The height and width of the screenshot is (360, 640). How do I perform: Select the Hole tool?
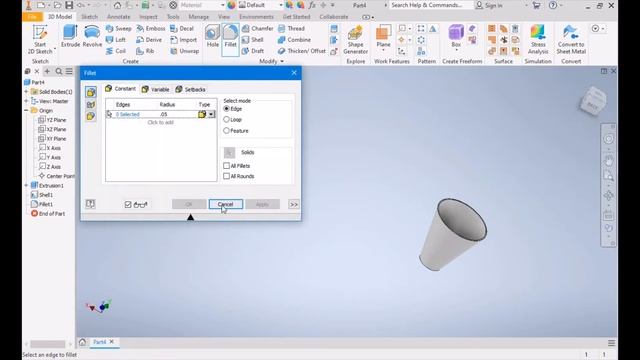(213, 36)
